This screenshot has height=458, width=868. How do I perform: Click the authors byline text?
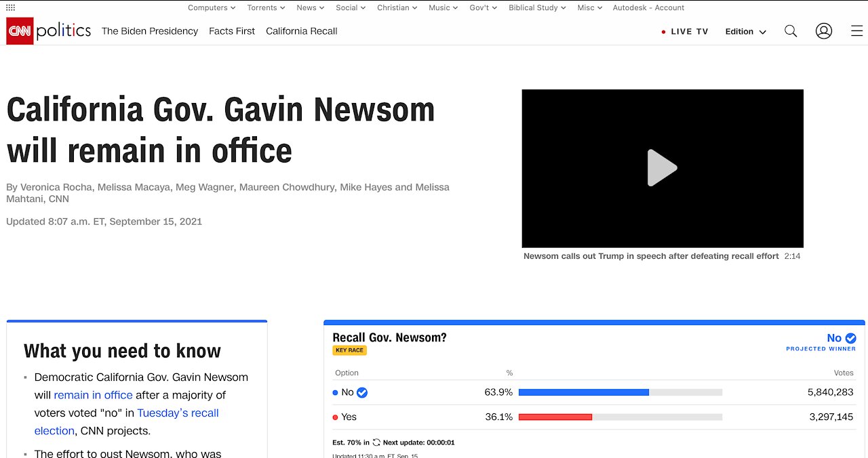228,193
